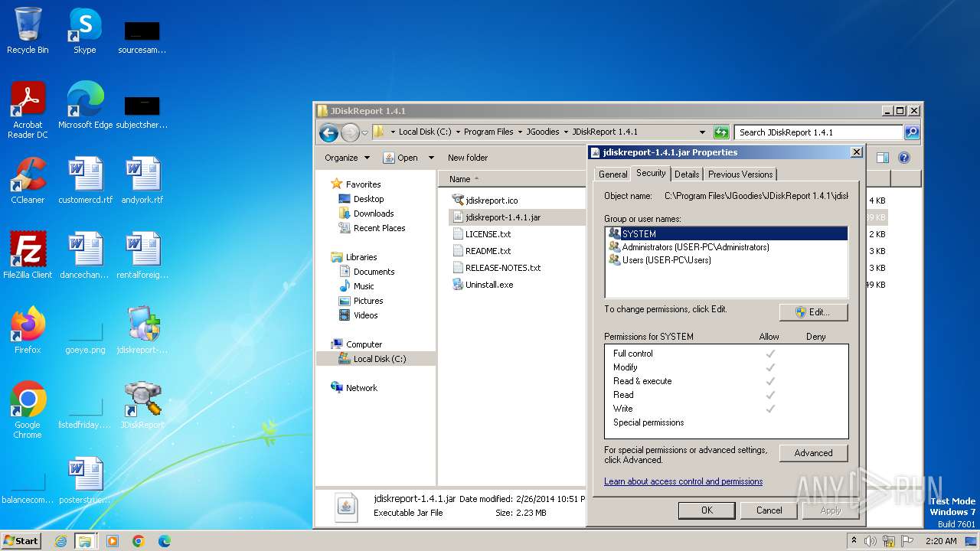980x551 pixels.
Task: Open access control and permissions link
Action: point(683,481)
